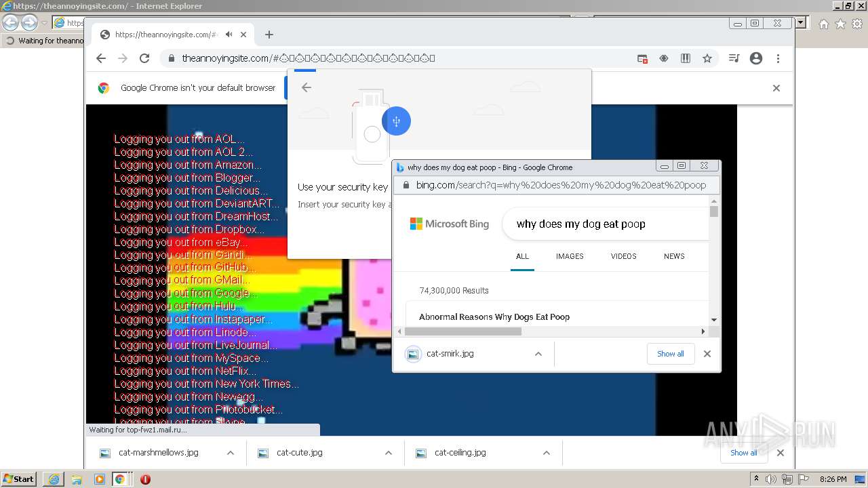Image resolution: width=868 pixels, height=488 pixels.
Task: Open the IE address bar dropdown arrow
Action: tap(801, 22)
